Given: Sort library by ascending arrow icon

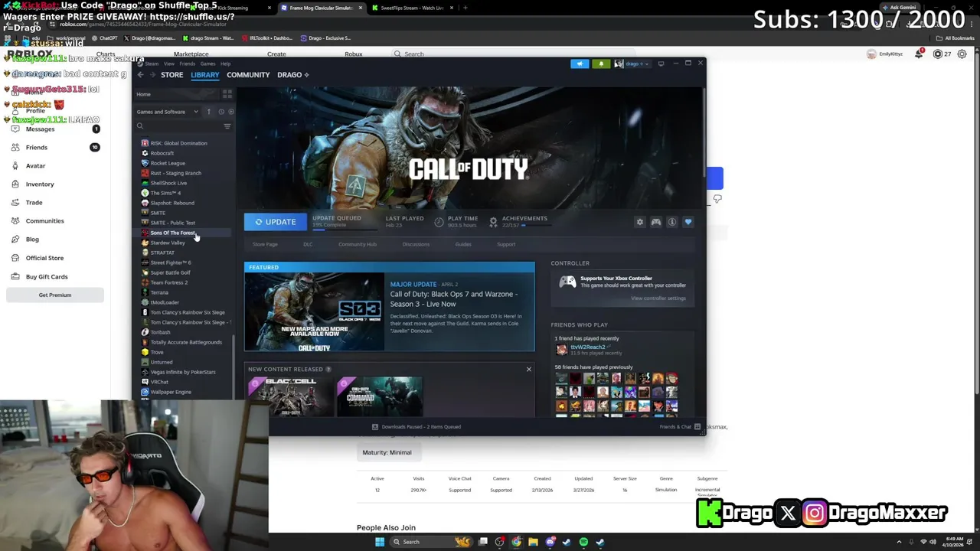Looking at the screenshot, I should tap(208, 112).
